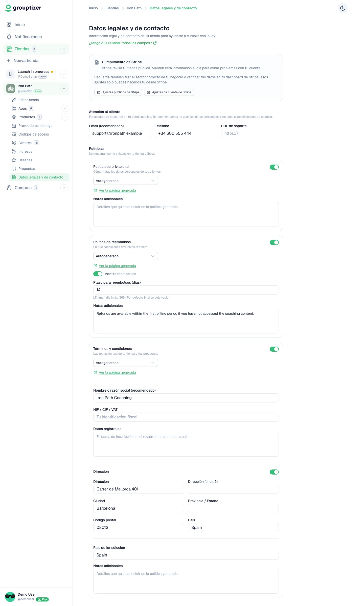Expand the Productos submenu chevron
Image resolution: width=364 pixels, height=606 pixels.
(65, 117)
